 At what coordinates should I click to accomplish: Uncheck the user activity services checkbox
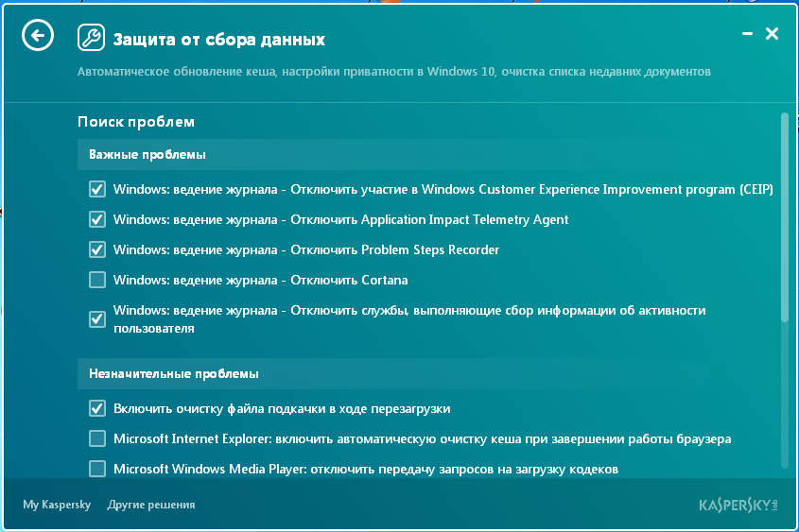pos(97,319)
